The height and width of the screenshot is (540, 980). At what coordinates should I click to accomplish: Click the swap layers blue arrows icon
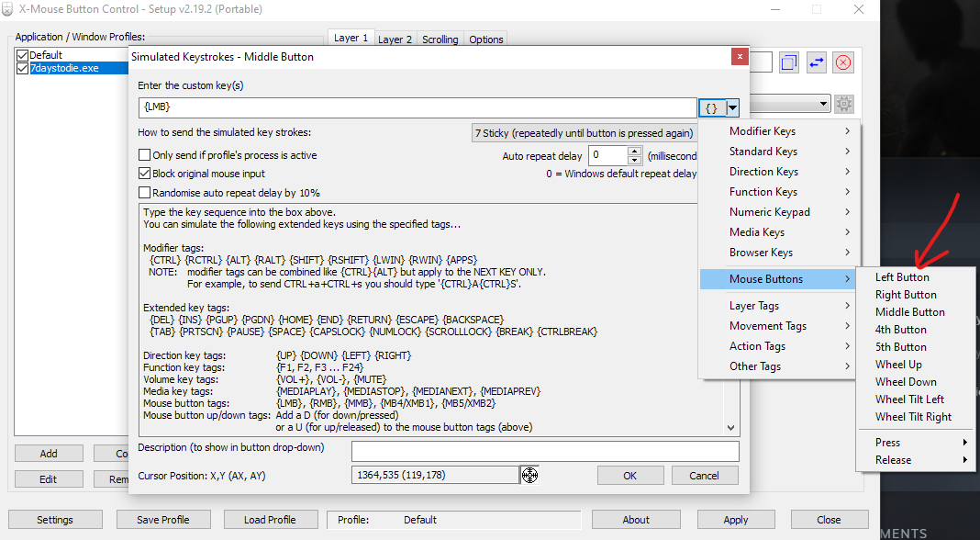click(x=817, y=62)
